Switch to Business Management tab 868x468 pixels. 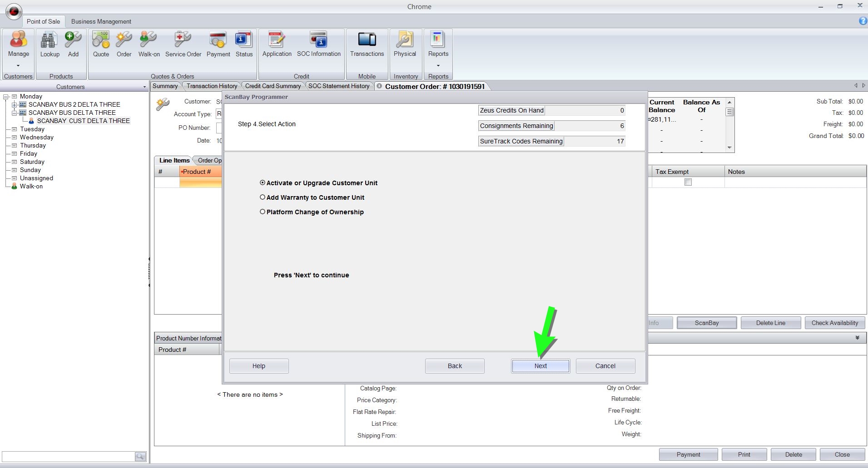coord(101,21)
